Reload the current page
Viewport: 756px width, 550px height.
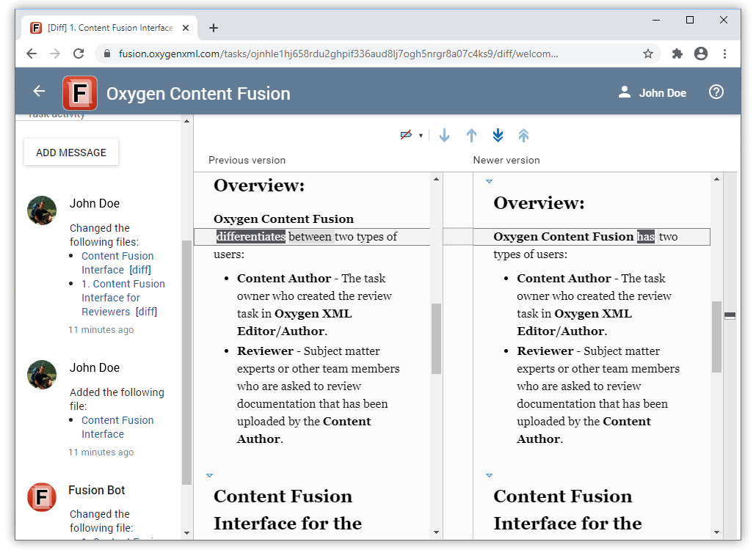[x=79, y=54]
